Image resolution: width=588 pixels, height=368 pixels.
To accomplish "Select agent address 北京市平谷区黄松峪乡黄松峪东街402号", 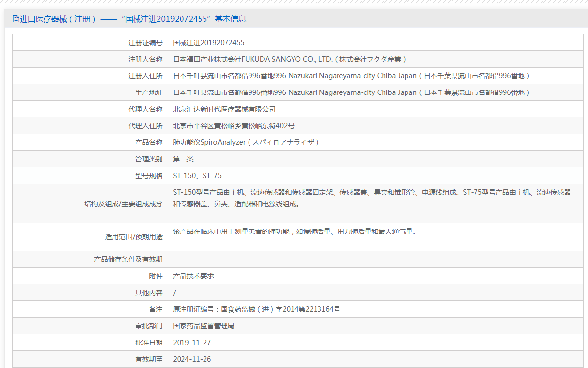I will [234, 126].
